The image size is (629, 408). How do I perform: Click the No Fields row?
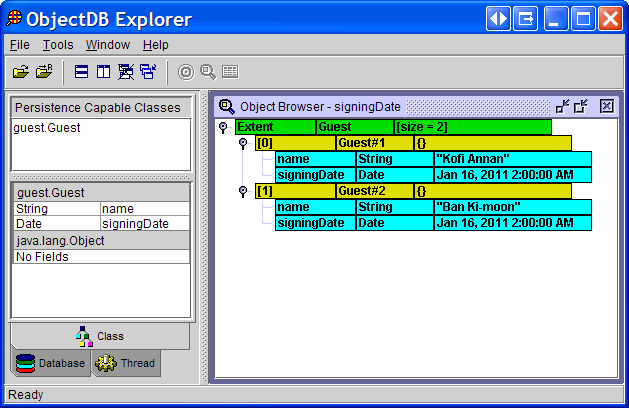(x=101, y=257)
